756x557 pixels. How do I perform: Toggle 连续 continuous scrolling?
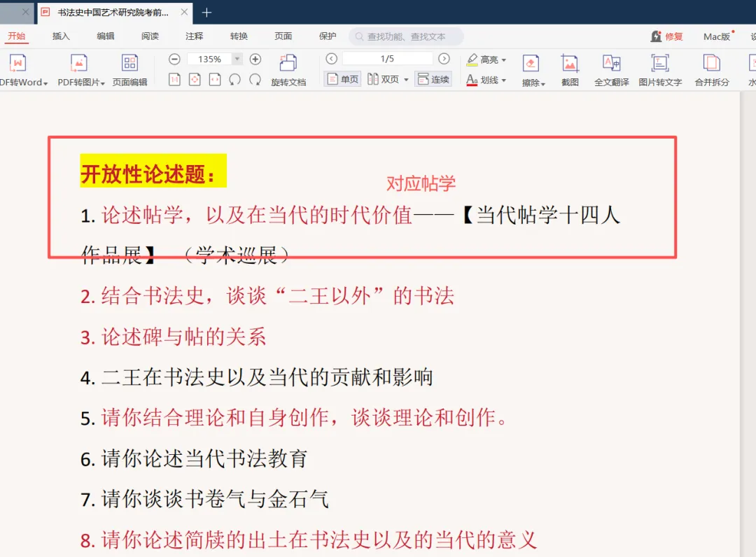coord(433,79)
